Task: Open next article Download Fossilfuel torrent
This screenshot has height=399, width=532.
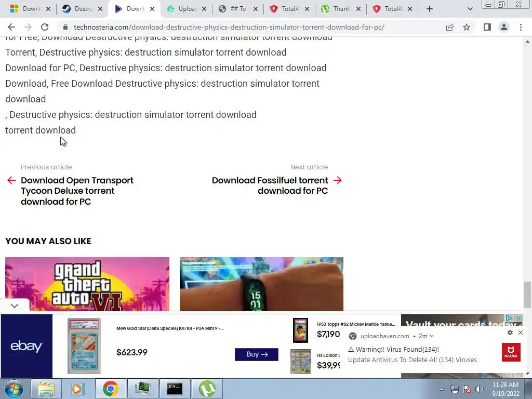Action: tap(270, 185)
